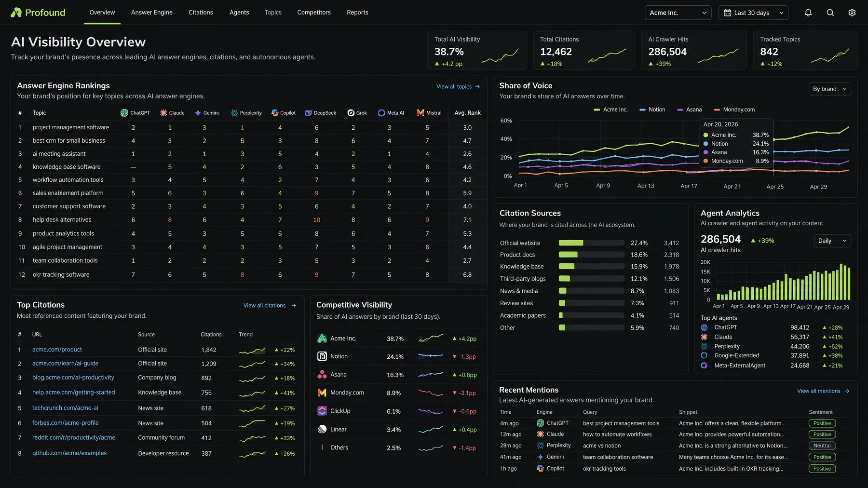868x488 pixels.
Task: Sort by Avg. Rank column header
Action: click(467, 113)
